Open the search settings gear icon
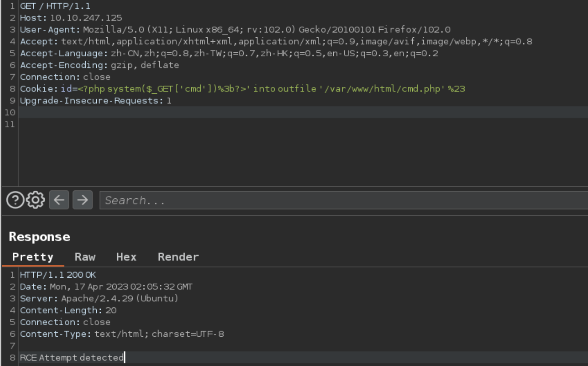This screenshot has width=588, height=366. [36, 200]
